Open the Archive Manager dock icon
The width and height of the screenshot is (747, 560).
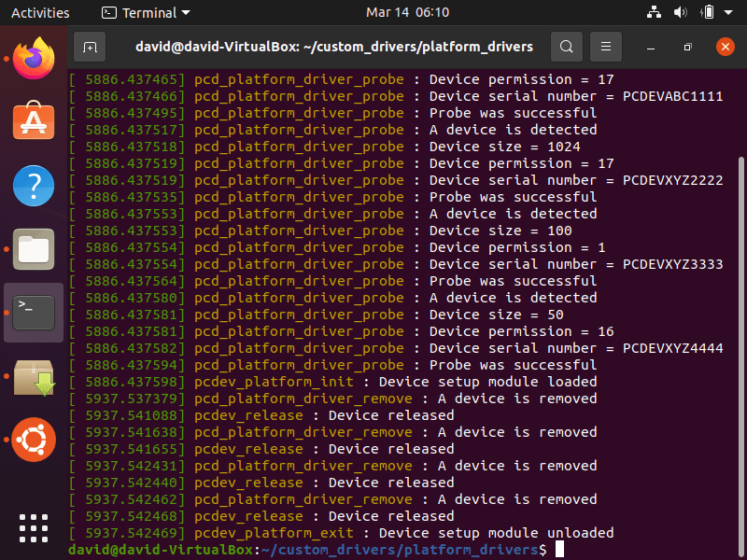click(34, 375)
